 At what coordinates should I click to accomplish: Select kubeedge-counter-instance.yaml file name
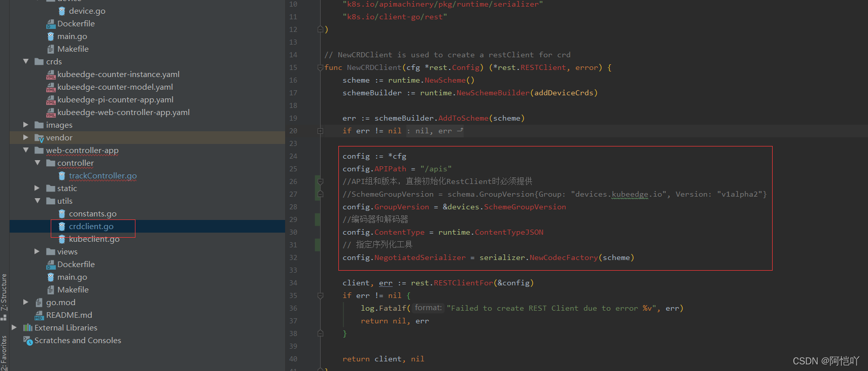(118, 75)
